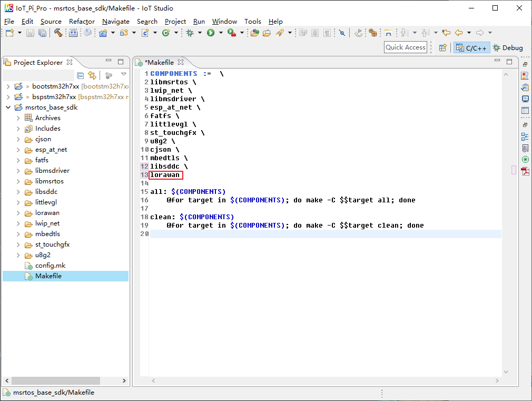Toggle Link with Editor in Project Explorer
The height and width of the screenshot is (401, 532).
(x=92, y=75)
